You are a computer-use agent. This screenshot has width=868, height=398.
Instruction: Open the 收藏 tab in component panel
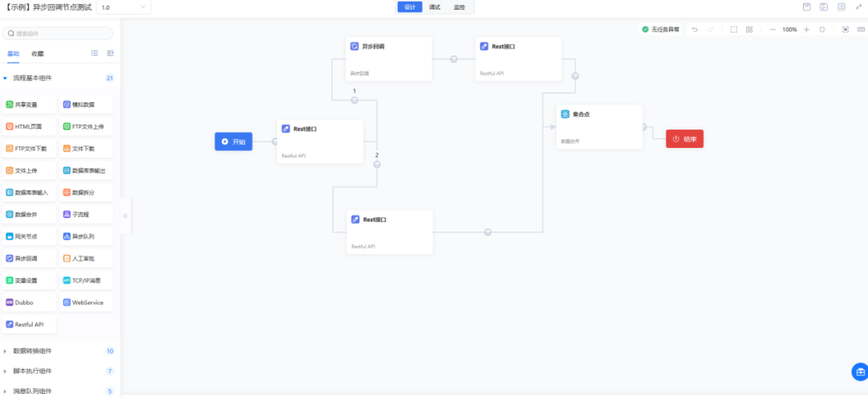point(38,54)
